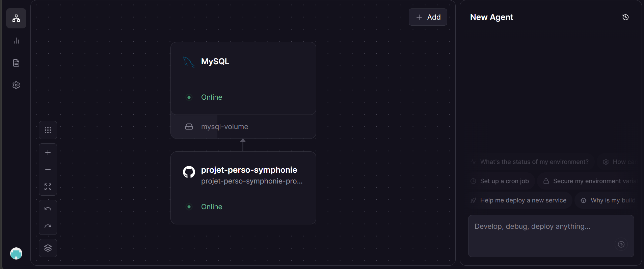Click the user avatar at bottom left
Viewport: 644px width, 269px height.
point(16,253)
